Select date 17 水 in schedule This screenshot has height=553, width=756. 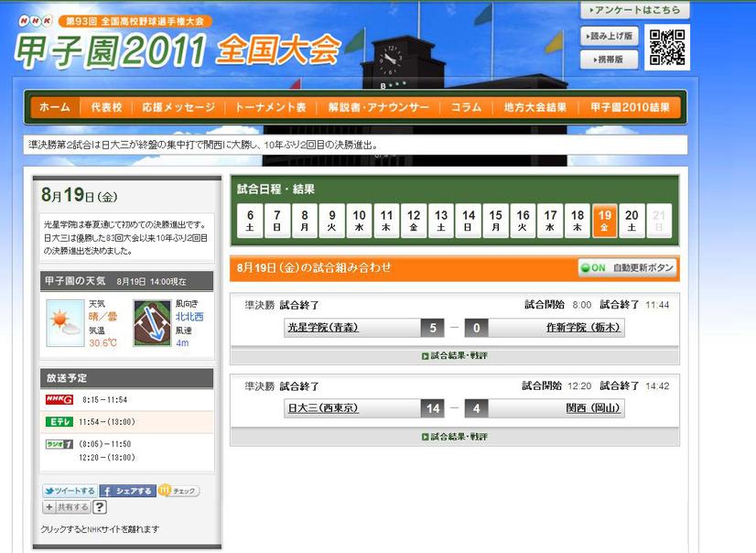coord(550,221)
